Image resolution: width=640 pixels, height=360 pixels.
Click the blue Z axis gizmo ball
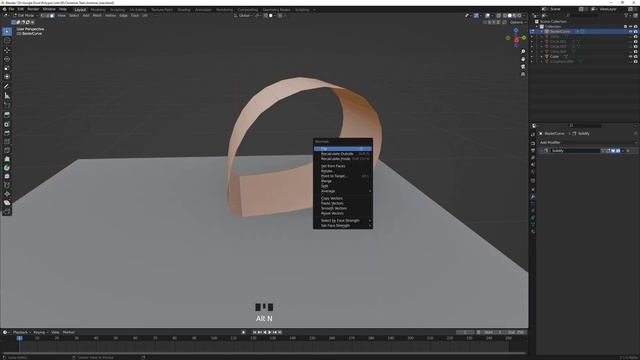click(x=516, y=30)
